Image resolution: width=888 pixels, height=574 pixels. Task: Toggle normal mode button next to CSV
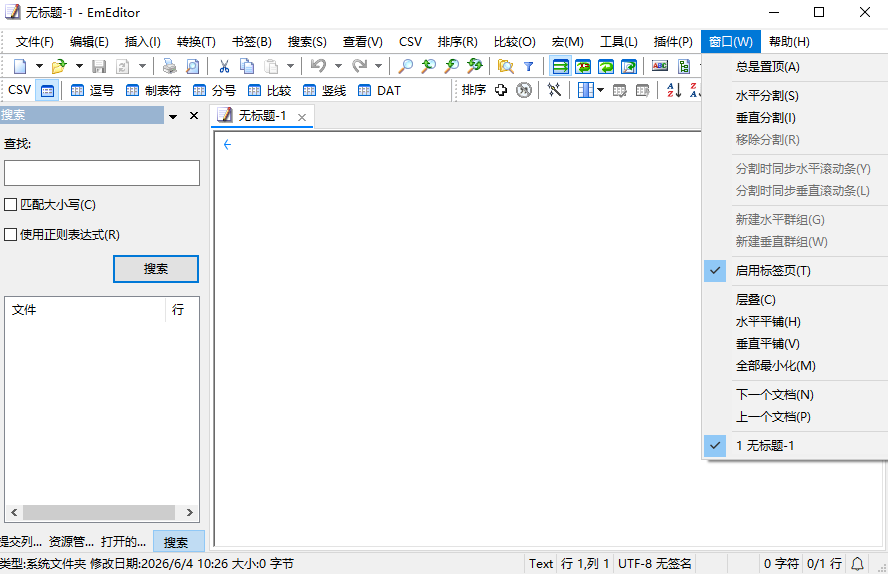48,91
